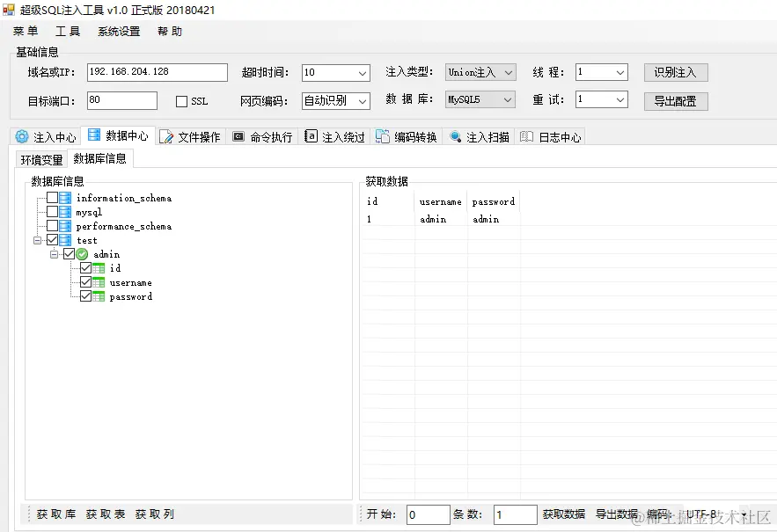The height and width of the screenshot is (532, 777).
Task: Enable the SSL checkbox
Action: [x=181, y=101]
